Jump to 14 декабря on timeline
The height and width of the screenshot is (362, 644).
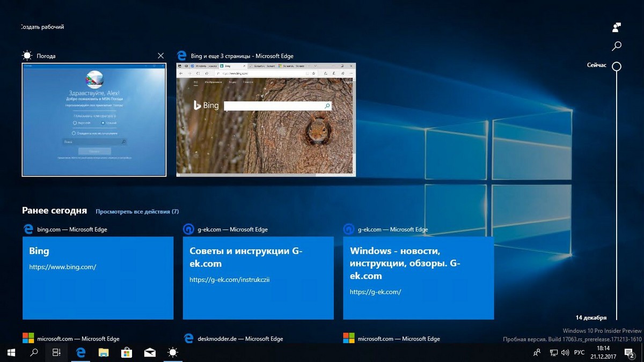pos(591,317)
